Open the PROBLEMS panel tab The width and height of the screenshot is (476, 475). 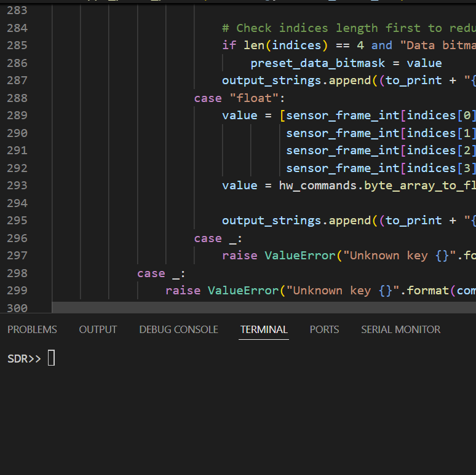(32, 329)
